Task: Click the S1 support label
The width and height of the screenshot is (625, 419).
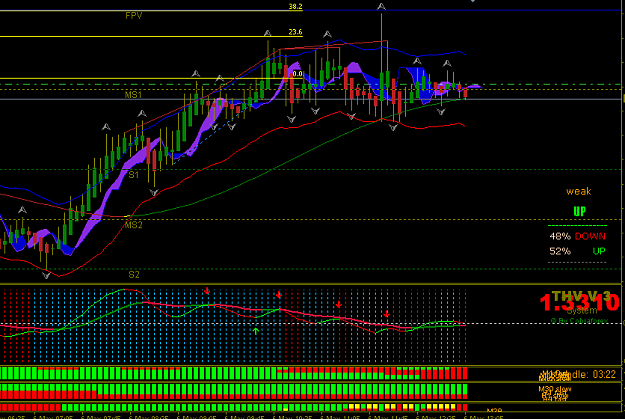Action: (134, 175)
